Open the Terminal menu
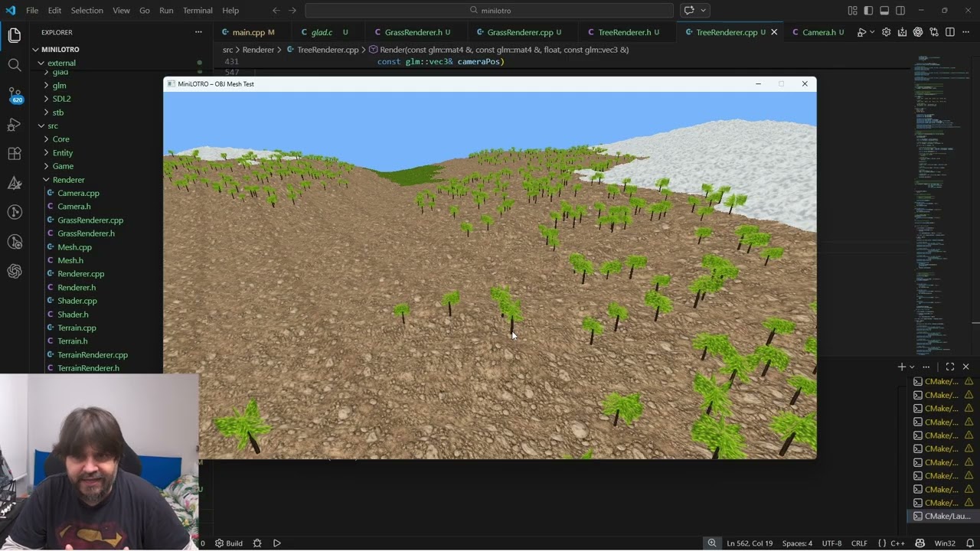Viewport: 980px width, 551px height. tap(198, 11)
